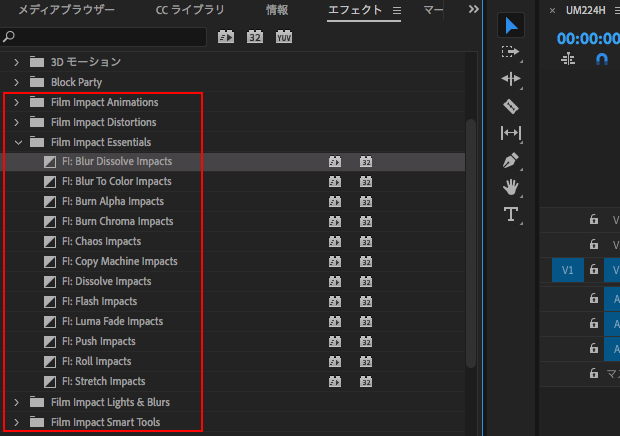The image size is (620, 436).
Task: Select the Hand tool
Action: click(x=510, y=187)
